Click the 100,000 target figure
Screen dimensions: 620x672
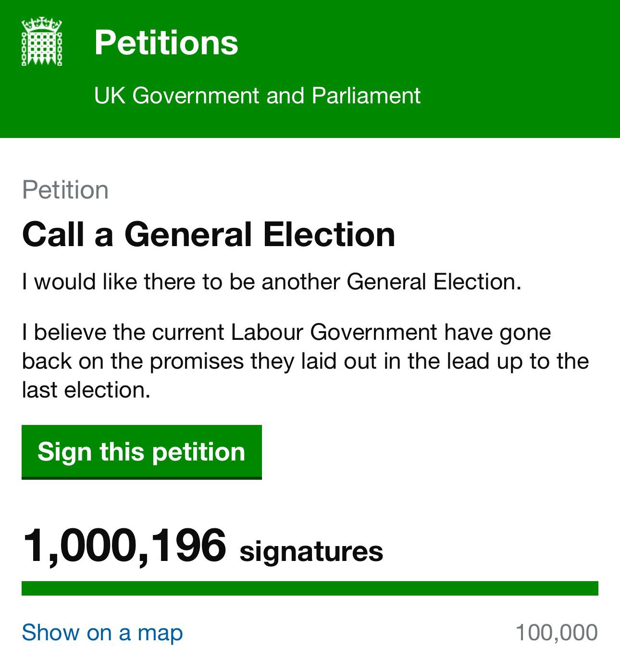[x=557, y=632]
